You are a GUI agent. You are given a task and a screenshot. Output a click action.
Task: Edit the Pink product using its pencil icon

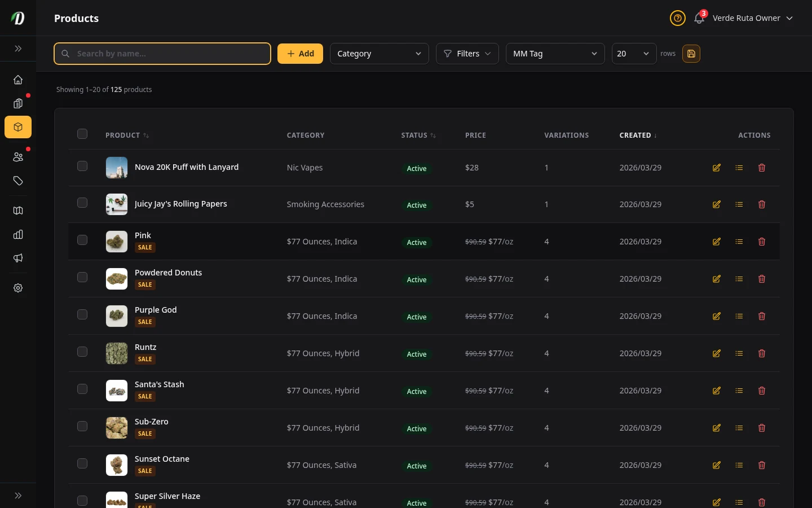click(716, 242)
